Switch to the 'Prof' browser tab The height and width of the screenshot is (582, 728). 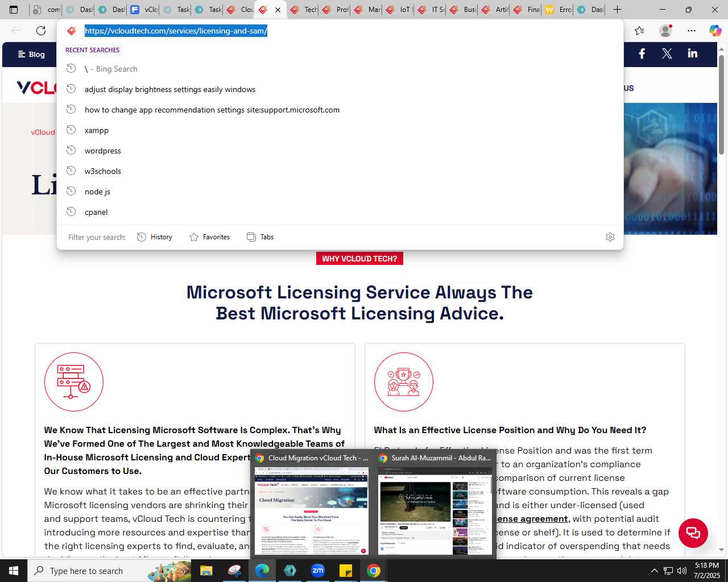coord(336,10)
